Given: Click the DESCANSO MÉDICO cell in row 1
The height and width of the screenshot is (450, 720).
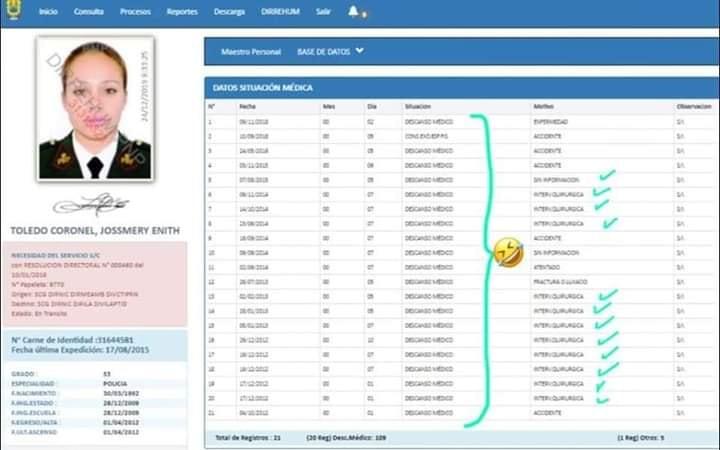Looking at the screenshot, I should click(x=428, y=122).
